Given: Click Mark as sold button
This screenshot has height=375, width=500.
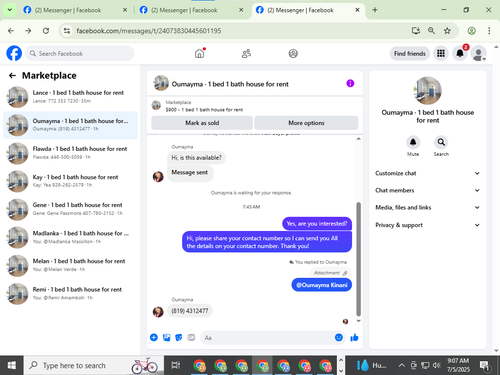Looking at the screenshot, I should point(202,123).
